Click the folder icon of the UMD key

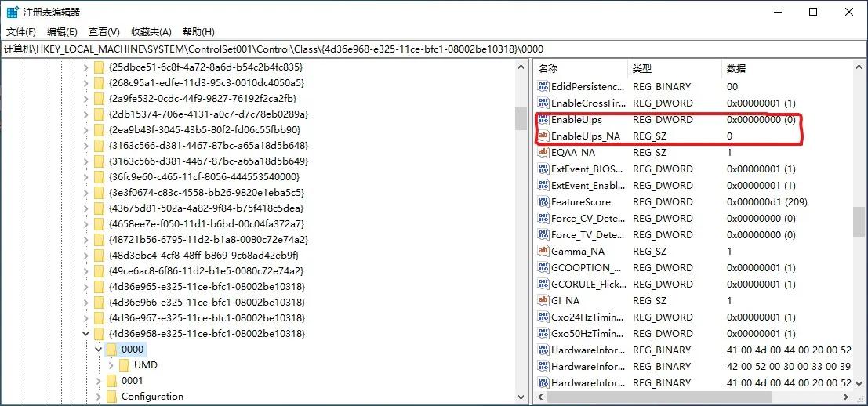[x=125, y=365]
